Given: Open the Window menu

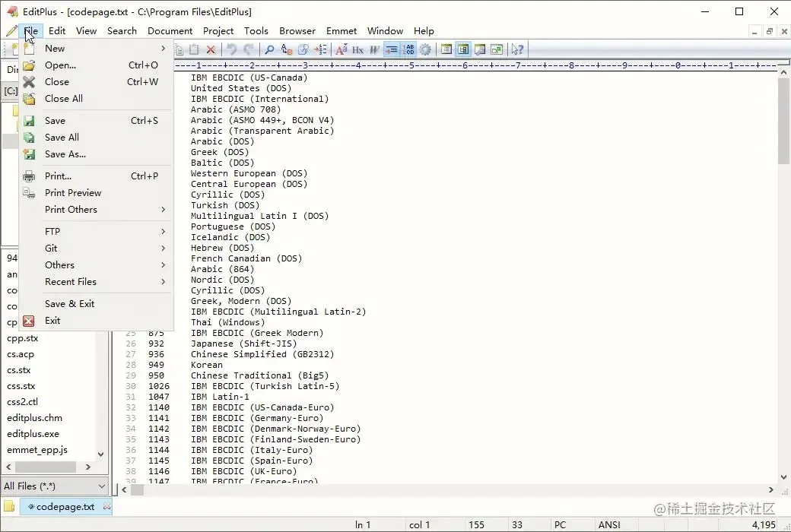Looking at the screenshot, I should click(385, 30).
